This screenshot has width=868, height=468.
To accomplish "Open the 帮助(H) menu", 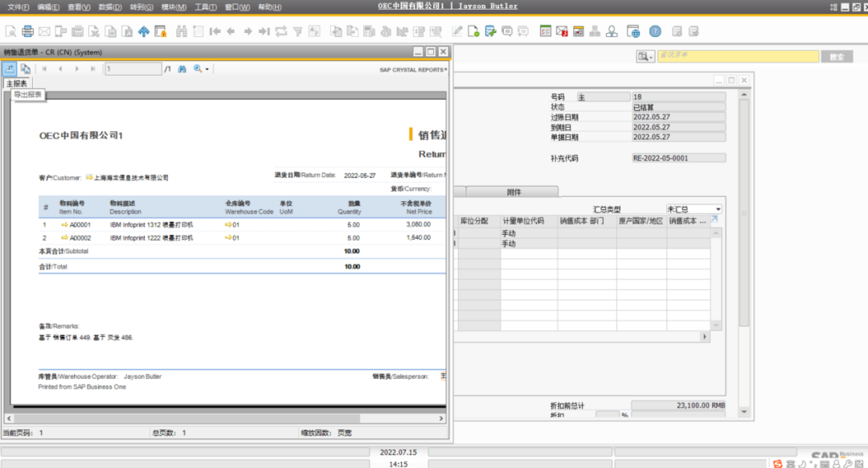I will 269,6.
